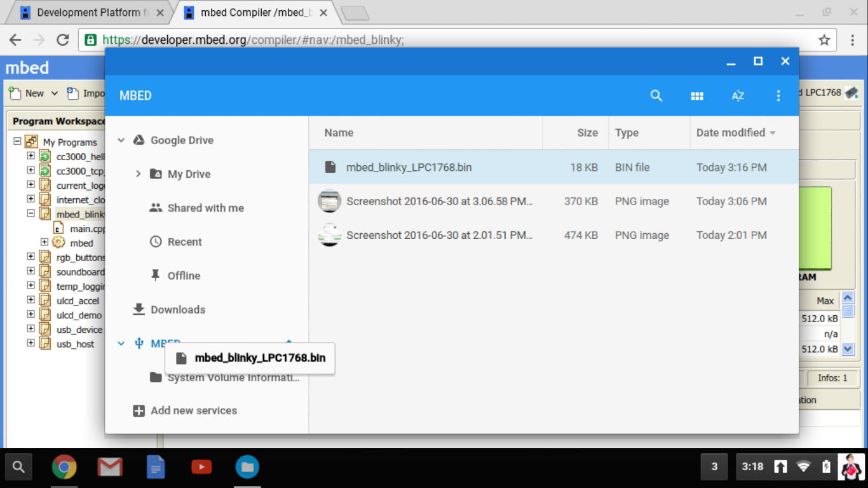
Task: Open the Files app three-dot menu
Action: coord(778,96)
